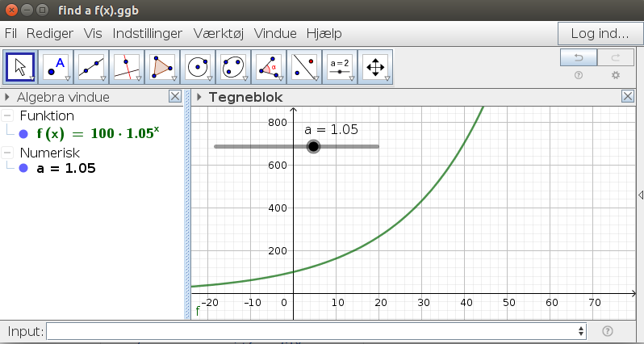Toggle visibility of function f(x)
This screenshot has width=644, height=344.
pyautogui.click(x=23, y=133)
